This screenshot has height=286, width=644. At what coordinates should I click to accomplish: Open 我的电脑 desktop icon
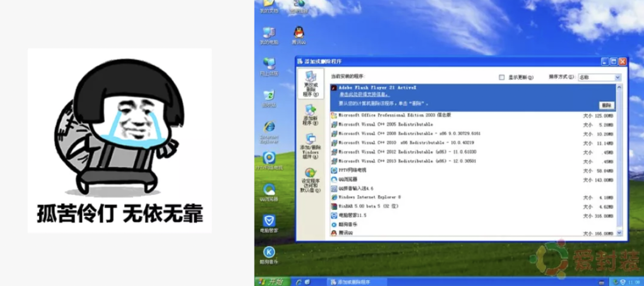pyautogui.click(x=269, y=35)
